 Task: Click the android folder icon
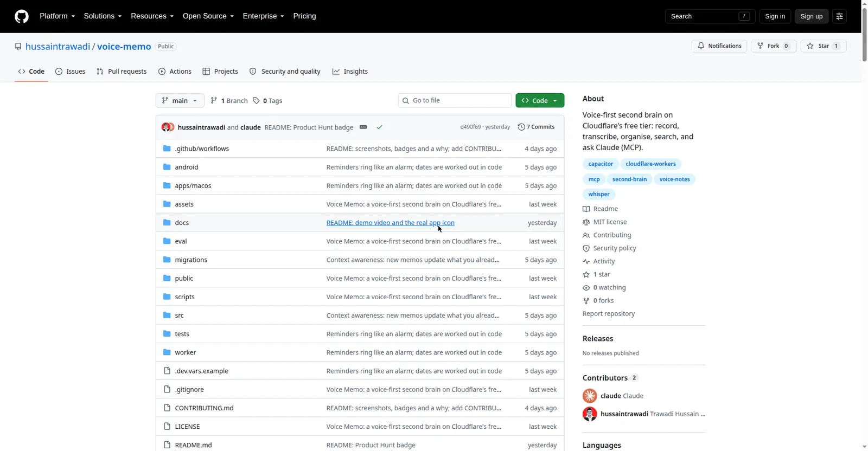(167, 167)
